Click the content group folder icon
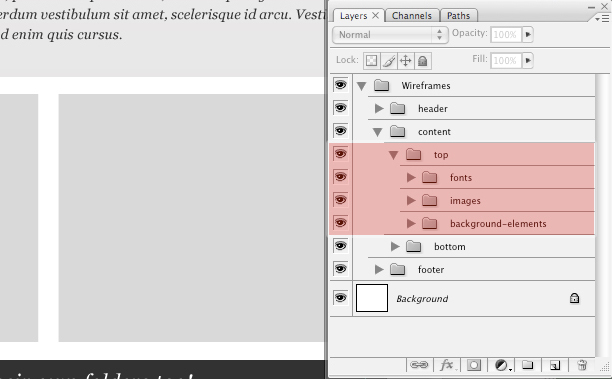 click(397, 131)
